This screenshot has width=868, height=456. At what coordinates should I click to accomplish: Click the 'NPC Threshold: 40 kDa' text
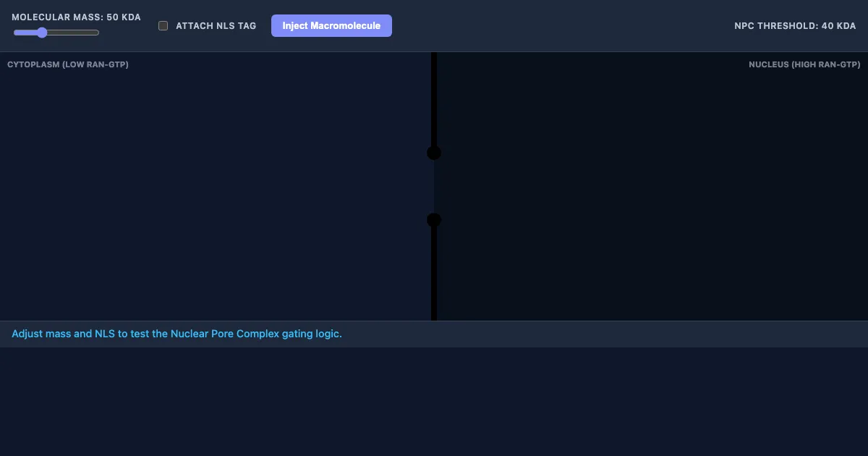795,26
